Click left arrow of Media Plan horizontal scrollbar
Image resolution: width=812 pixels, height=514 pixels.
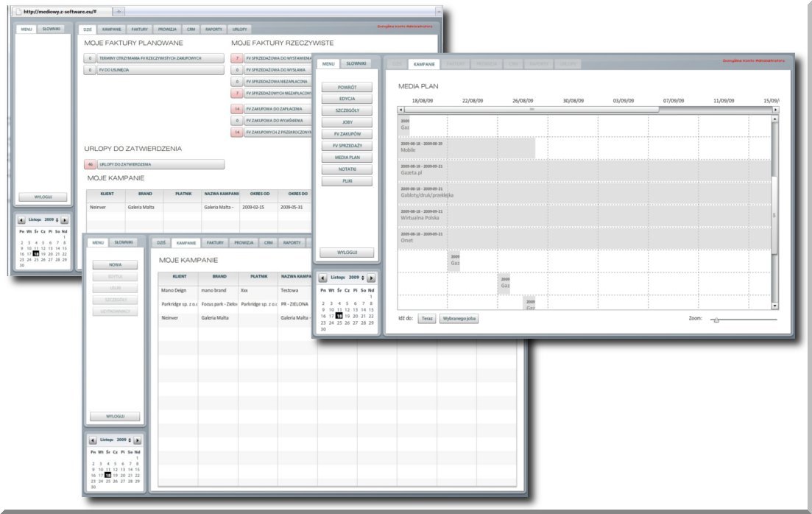pos(400,110)
